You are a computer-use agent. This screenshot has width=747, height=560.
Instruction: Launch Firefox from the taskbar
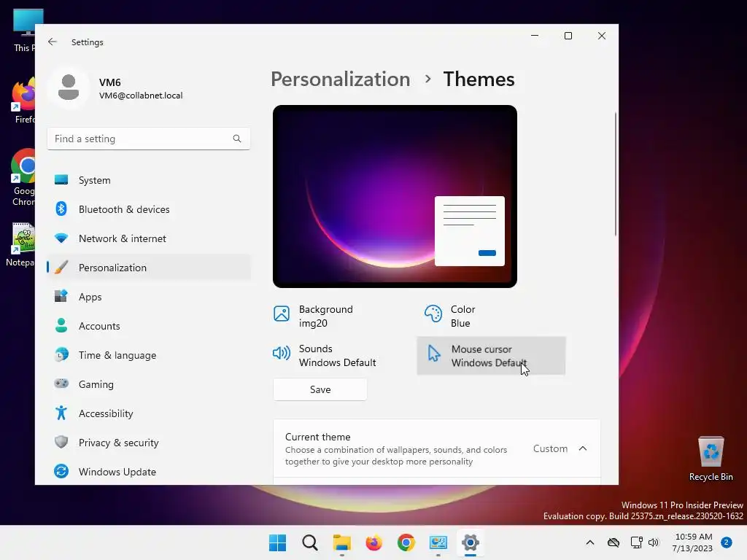pos(374,542)
